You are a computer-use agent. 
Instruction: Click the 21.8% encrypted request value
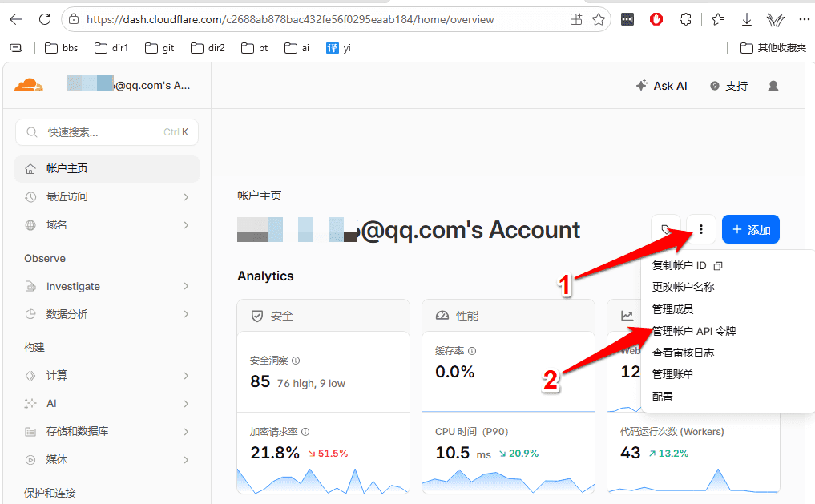click(x=275, y=453)
